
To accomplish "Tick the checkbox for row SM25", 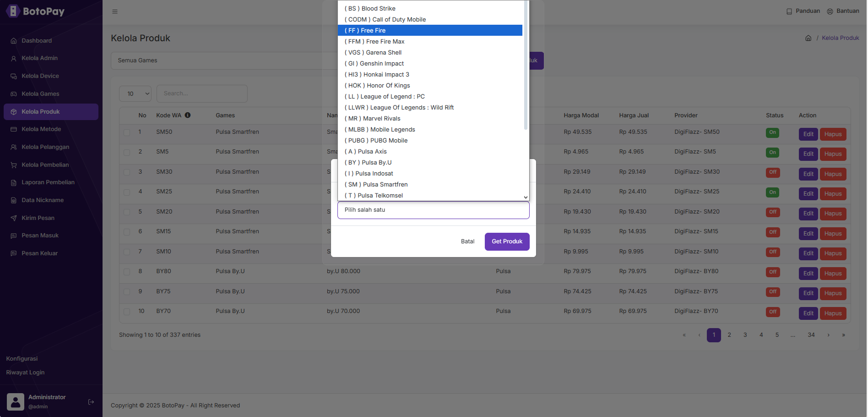I will [127, 192].
